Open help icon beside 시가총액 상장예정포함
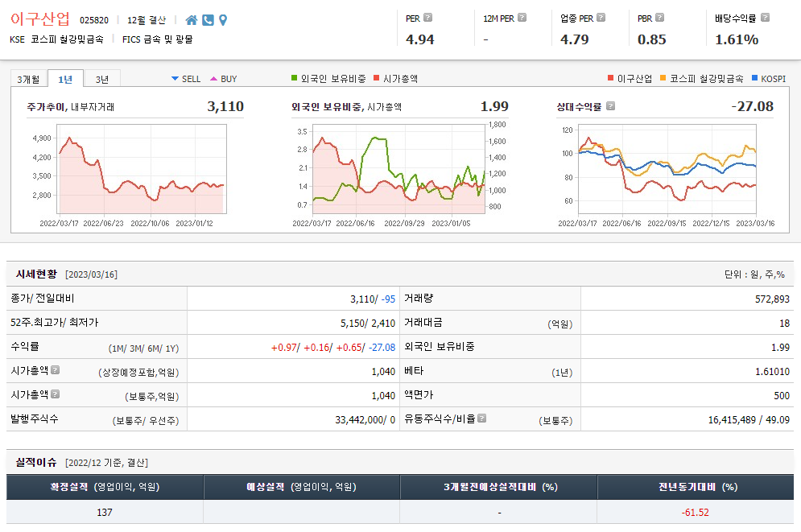The image size is (801, 532). [56, 369]
